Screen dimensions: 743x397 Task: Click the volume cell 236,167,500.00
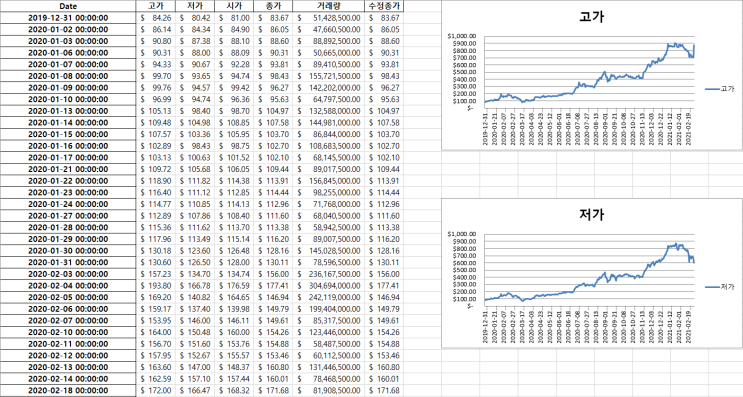click(328, 274)
